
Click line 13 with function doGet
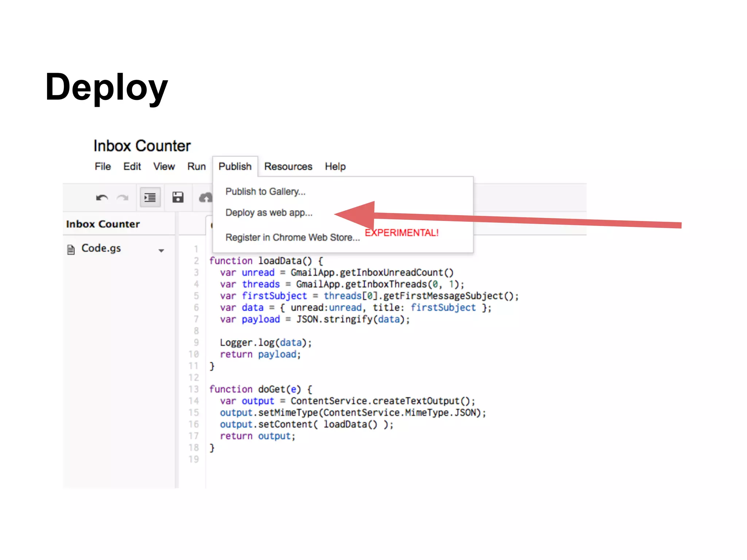pyautogui.click(x=261, y=389)
